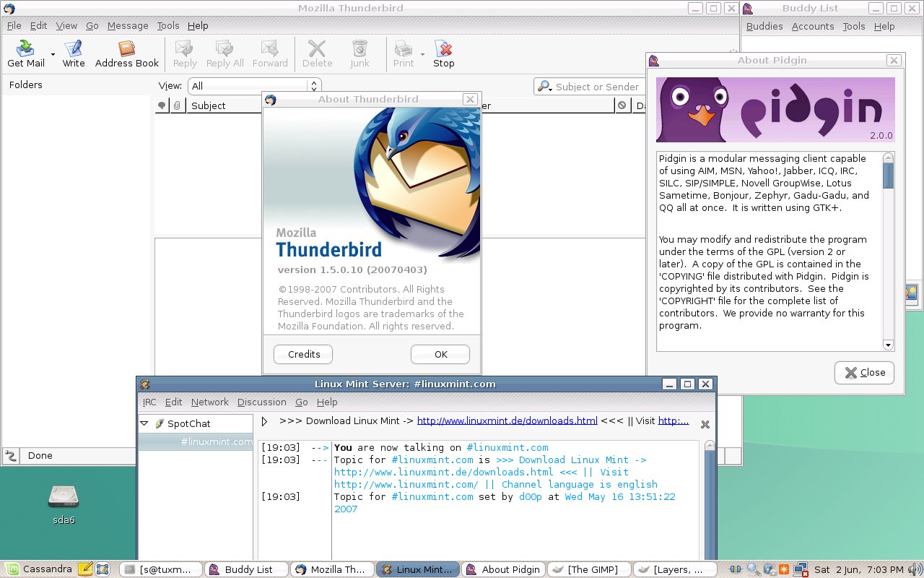Click the #linuxmint.com link in 'now talking on' line
This screenshot has width=924, height=578.
[507, 447]
